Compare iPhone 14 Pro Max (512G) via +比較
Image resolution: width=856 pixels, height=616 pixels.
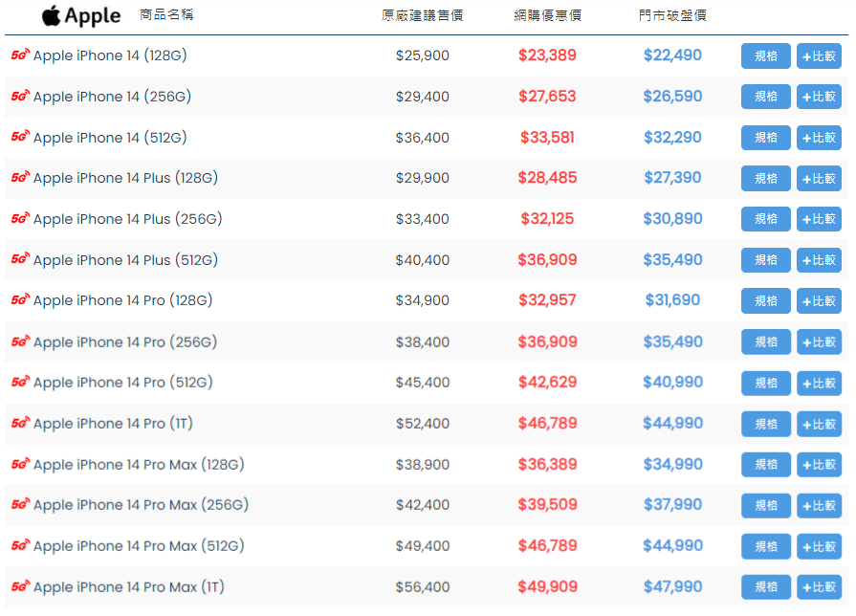pyautogui.click(x=819, y=546)
